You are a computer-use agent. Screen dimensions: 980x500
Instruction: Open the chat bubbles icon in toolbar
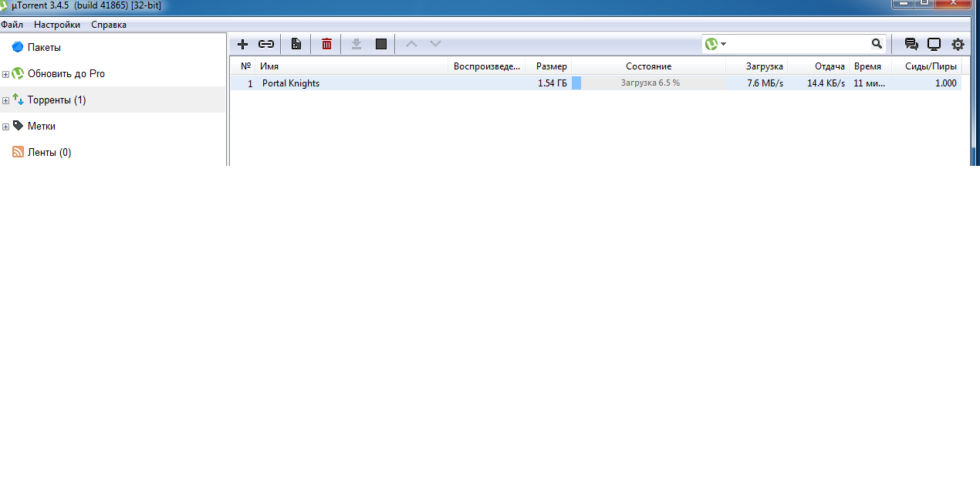(x=911, y=45)
